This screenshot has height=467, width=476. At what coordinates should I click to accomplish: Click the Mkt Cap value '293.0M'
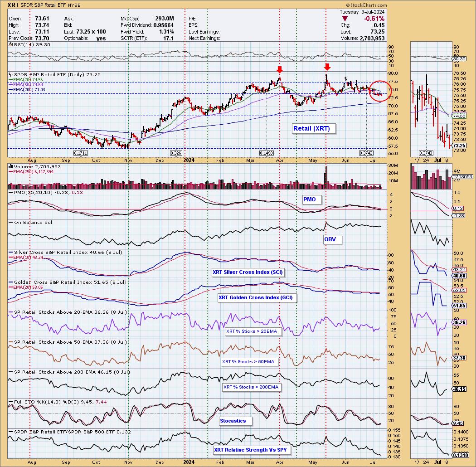(164, 19)
